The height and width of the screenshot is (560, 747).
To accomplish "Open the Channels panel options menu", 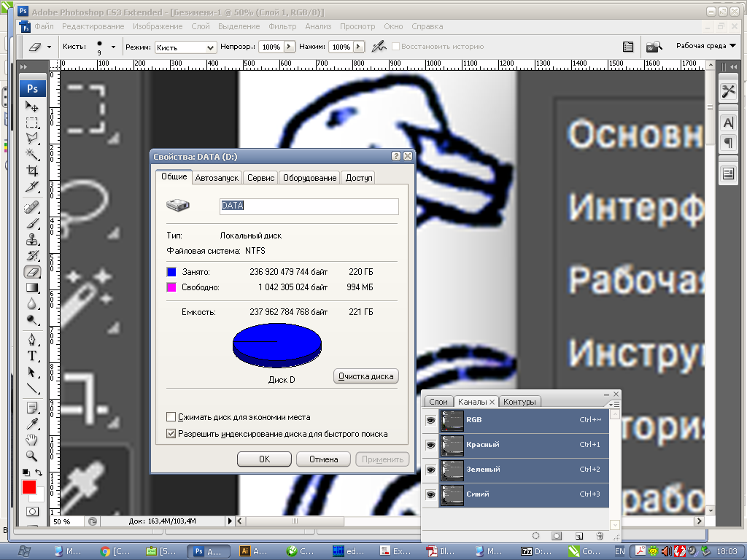I will pos(614,404).
